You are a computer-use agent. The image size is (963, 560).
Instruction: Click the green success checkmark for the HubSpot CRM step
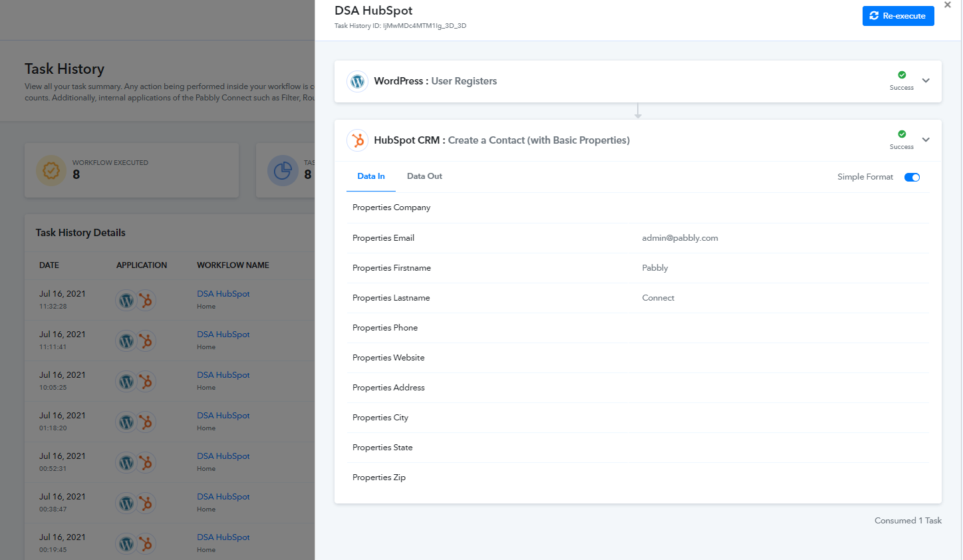[902, 134]
